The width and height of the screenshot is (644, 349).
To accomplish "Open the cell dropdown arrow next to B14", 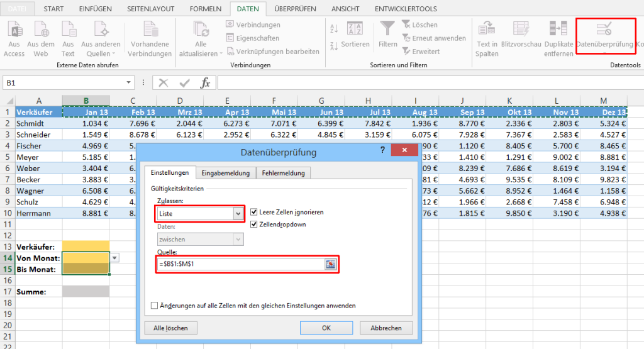I will tap(114, 258).
